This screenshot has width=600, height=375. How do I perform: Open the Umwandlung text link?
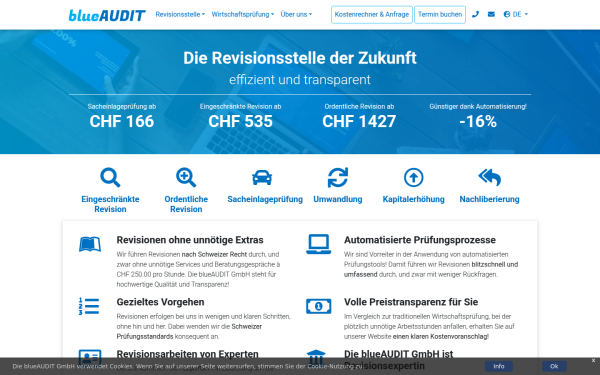[338, 199]
